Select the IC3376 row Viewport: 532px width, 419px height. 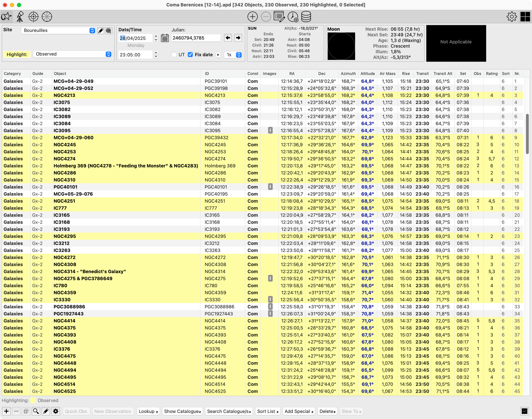tap(263, 349)
